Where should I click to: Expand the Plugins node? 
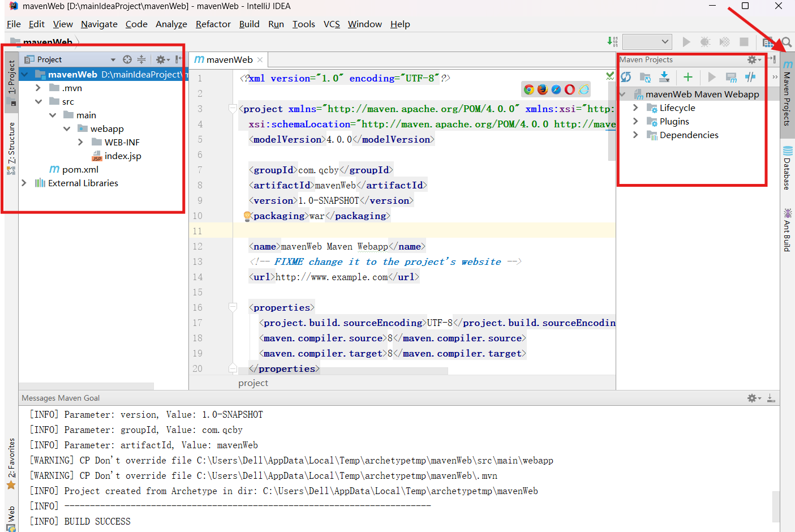[635, 121]
